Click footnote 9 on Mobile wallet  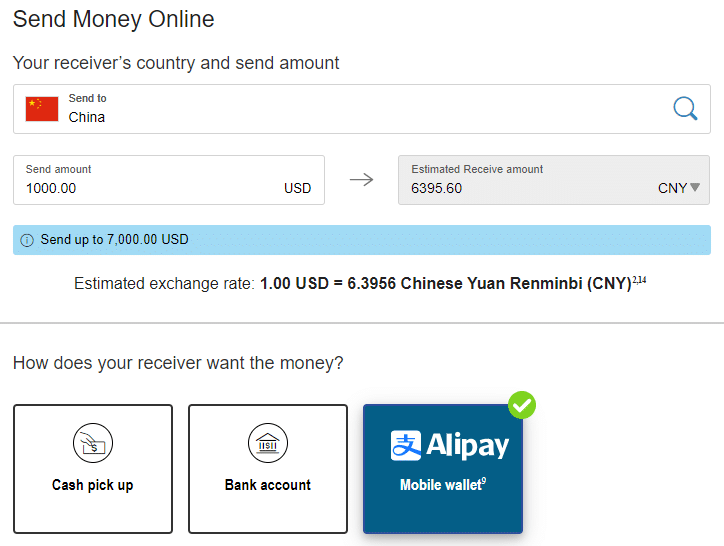(x=483, y=480)
